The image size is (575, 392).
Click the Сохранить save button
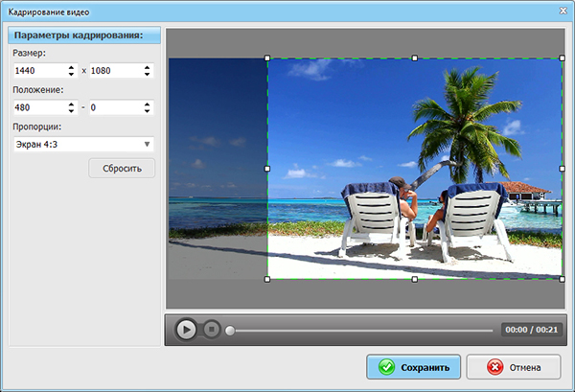[x=414, y=367]
